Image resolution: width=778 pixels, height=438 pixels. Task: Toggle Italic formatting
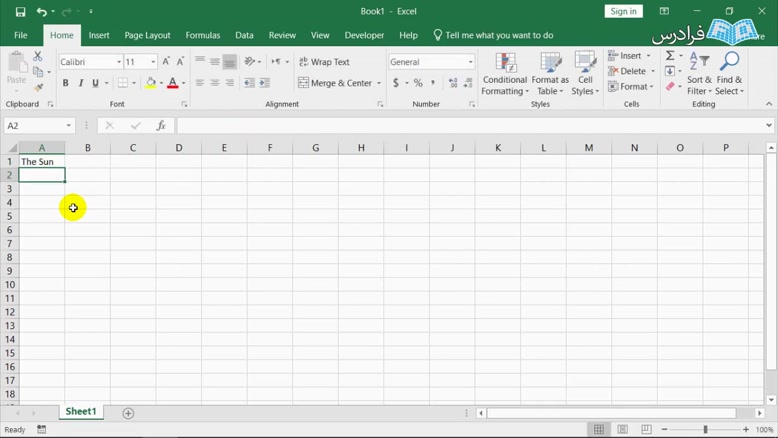pos(81,83)
